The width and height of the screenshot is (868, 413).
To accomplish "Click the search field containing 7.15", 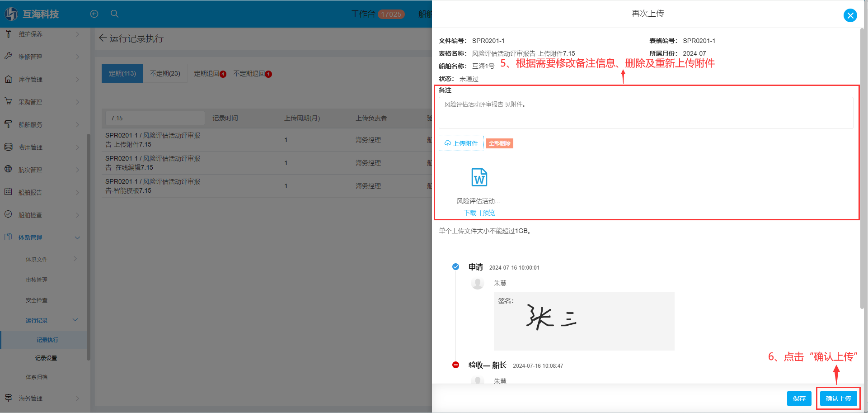I will coord(155,118).
